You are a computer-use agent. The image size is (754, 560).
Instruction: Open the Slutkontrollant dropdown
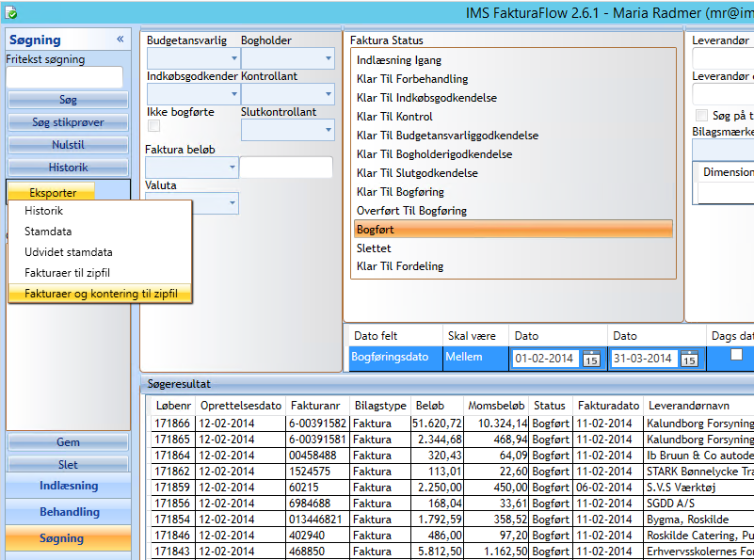(x=287, y=130)
